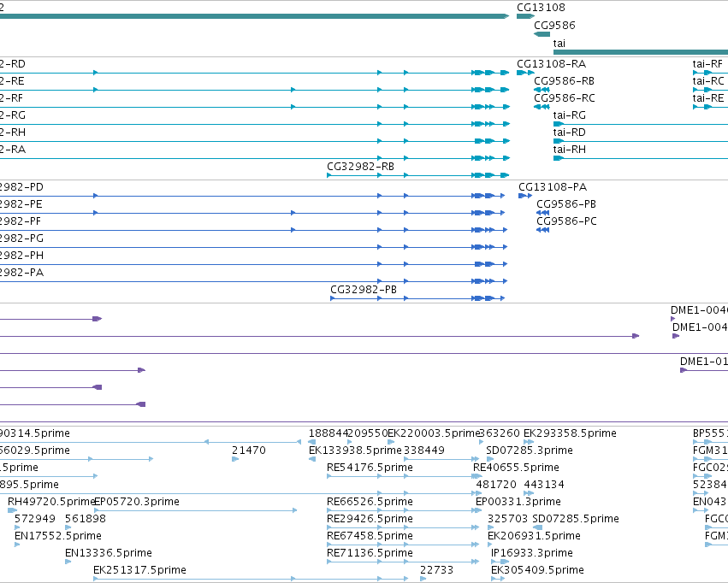
Task: Select the CG32982-PB protein label
Action: coord(364,290)
